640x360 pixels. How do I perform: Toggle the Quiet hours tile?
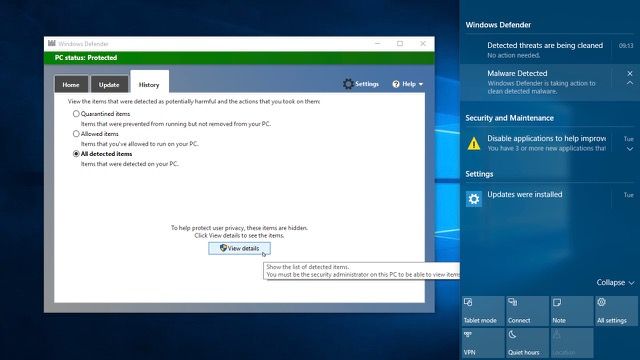527,343
